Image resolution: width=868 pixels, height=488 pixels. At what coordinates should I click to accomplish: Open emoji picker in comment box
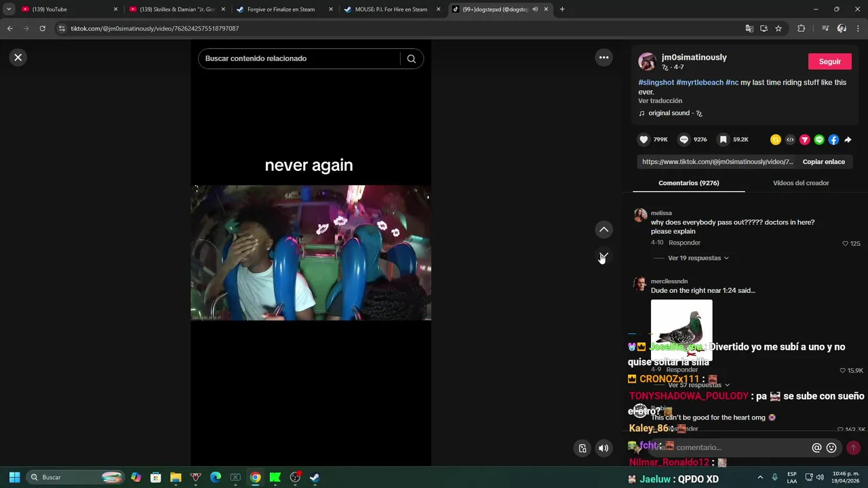(831, 448)
